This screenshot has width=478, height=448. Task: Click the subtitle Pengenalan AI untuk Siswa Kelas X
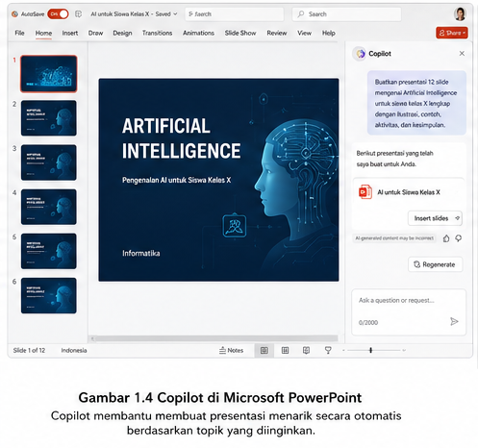pos(176,180)
